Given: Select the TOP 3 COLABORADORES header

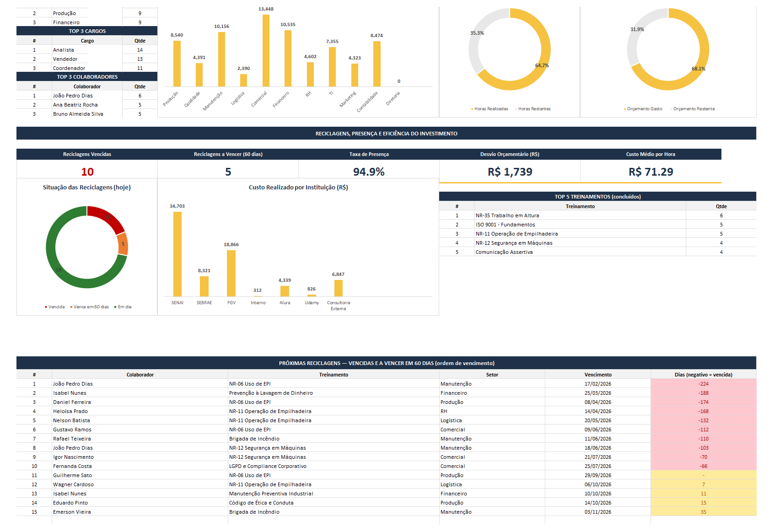Looking at the screenshot, I should (87, 77).
